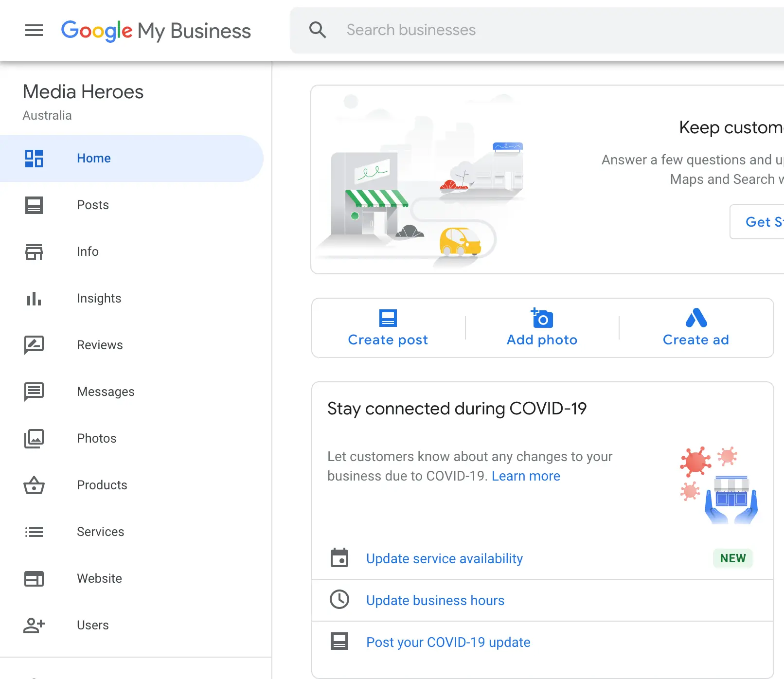Click the Services list icon
The image size is (784, 679).
34,532
